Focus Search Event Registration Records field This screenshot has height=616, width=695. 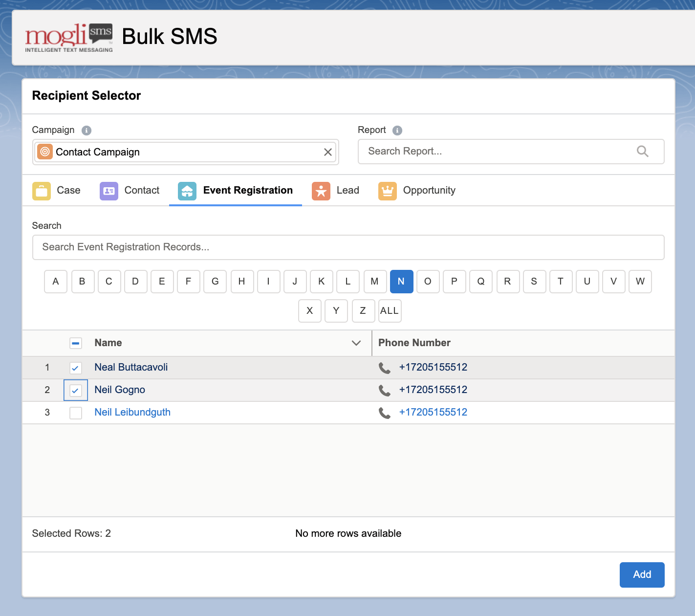(348, 247)
